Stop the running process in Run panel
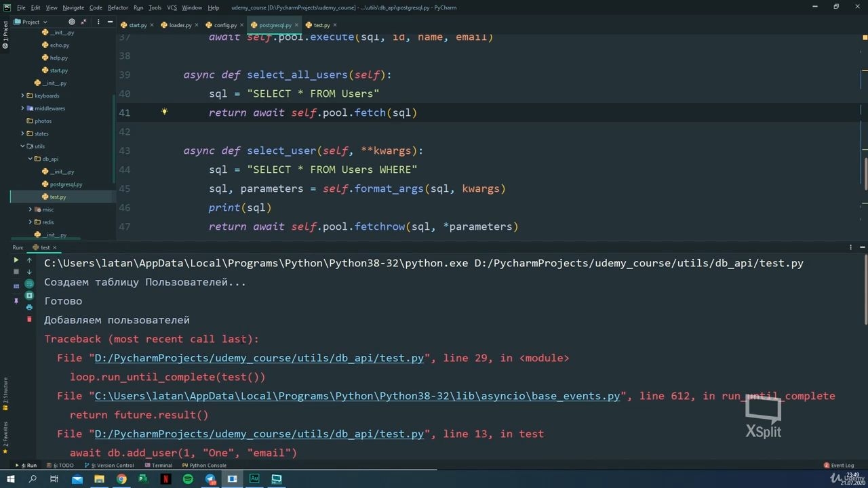Screen dimensions: 868x488 pos(16,272)
